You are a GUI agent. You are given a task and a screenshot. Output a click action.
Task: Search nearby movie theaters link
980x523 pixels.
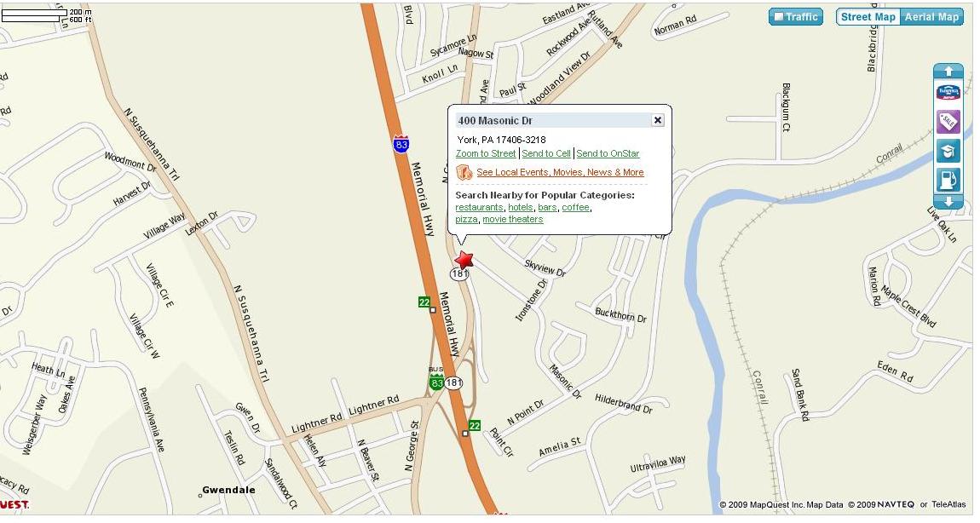pos(512,219)
